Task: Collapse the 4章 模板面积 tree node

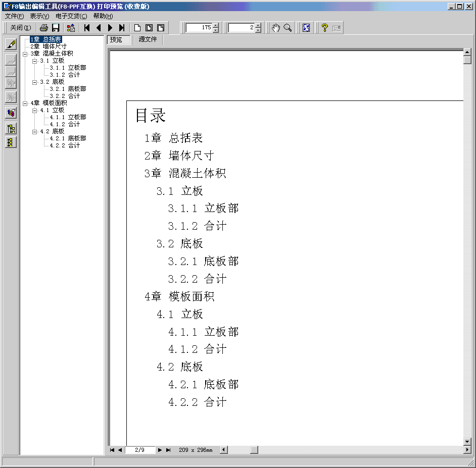Action: (25, 103)
